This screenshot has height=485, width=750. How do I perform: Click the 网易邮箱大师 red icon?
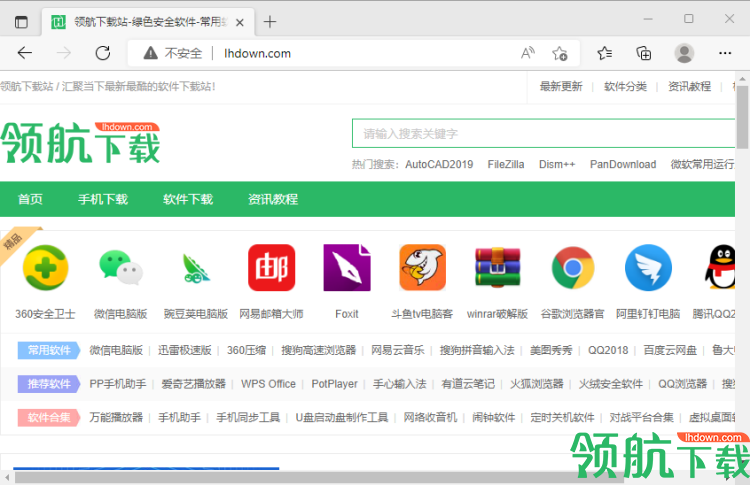click(x=271, y=267)
